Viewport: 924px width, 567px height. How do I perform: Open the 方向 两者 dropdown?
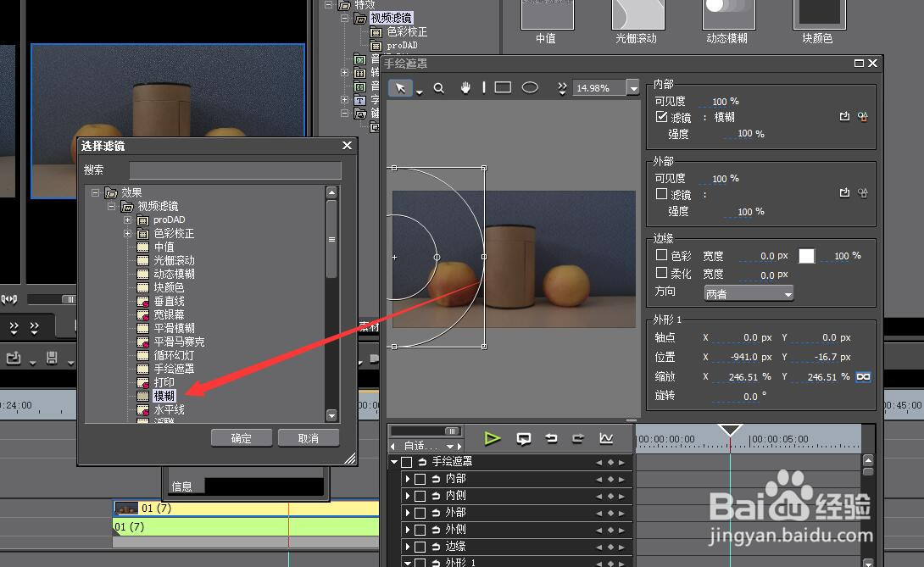point(749,293)
